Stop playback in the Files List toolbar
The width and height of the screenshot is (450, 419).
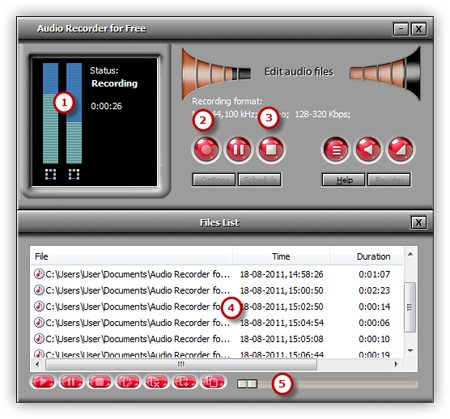99,382
